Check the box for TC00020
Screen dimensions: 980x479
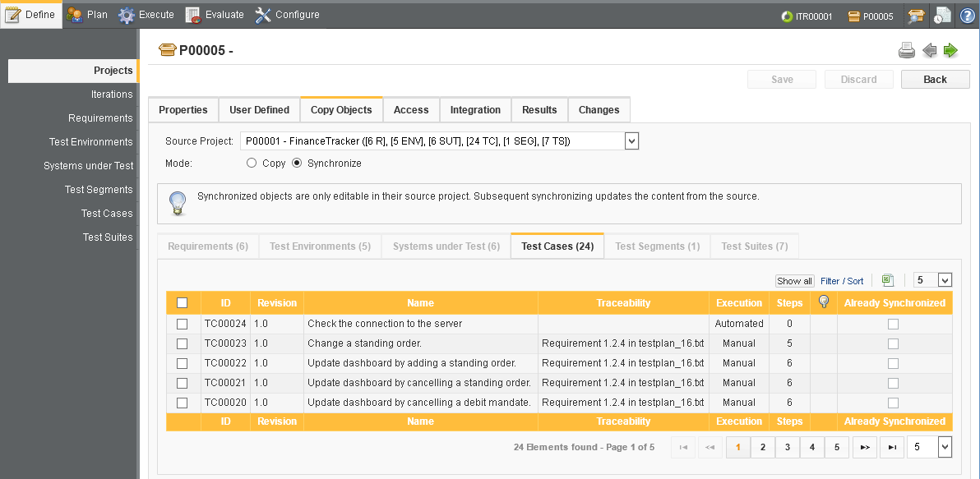click(182, 403)
